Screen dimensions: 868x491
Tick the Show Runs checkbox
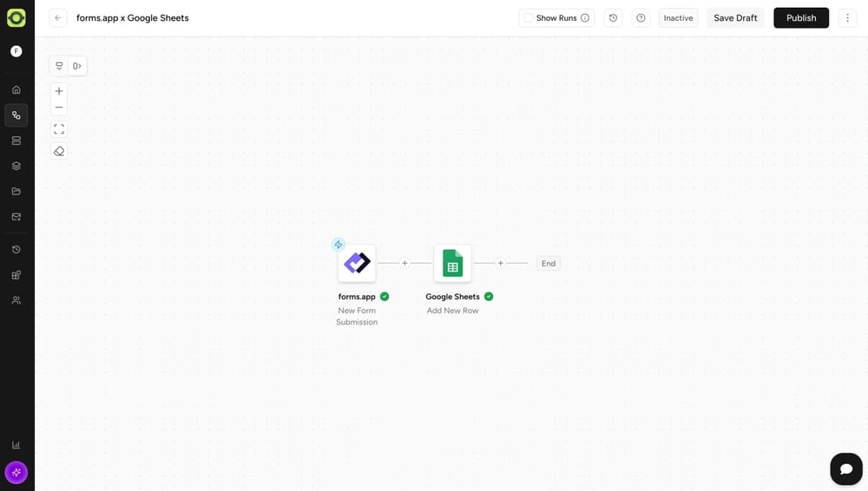click(529, 17)
